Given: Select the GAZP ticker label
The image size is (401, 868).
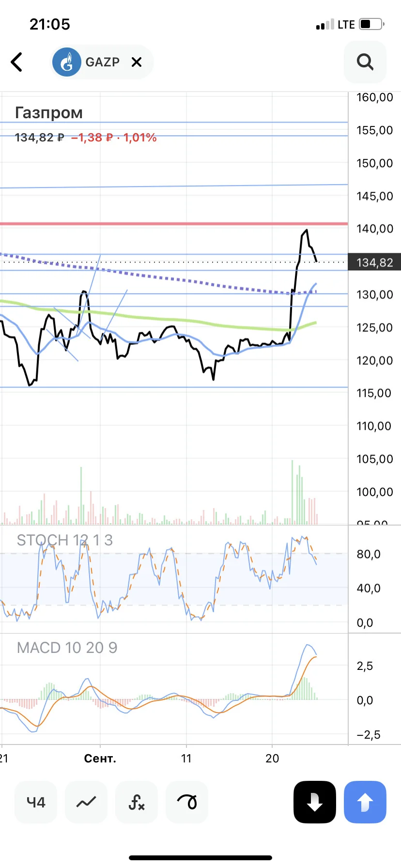Looking at the screenshot, I should pyautogui.click(x=102, y=62).
